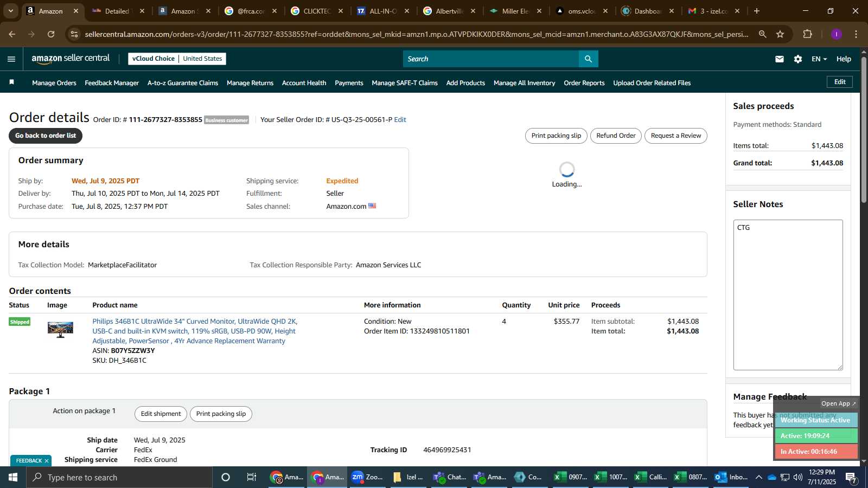Click Edit shipment for package 1
The width and height of the screenshot is (868, 488).
point(161,414)
